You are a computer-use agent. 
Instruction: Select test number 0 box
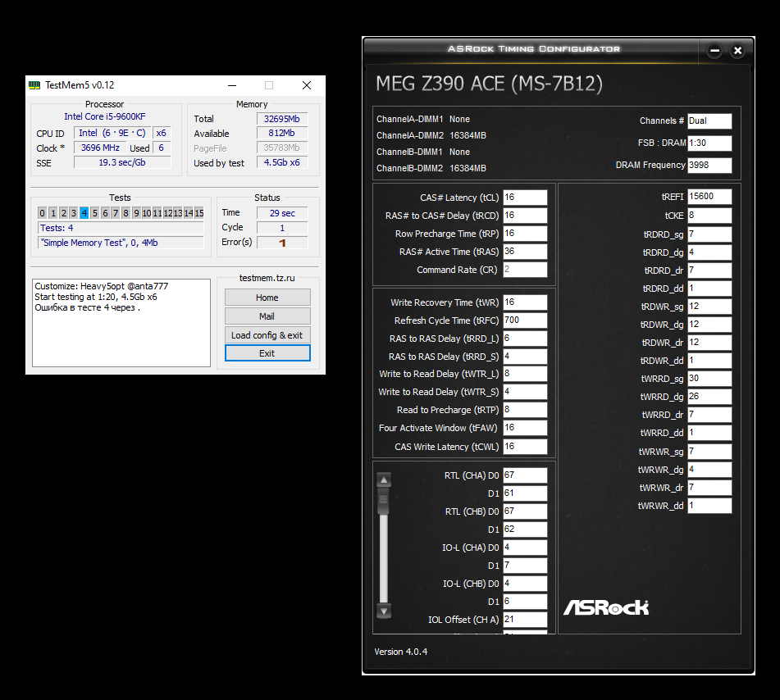tap(43, 213)
